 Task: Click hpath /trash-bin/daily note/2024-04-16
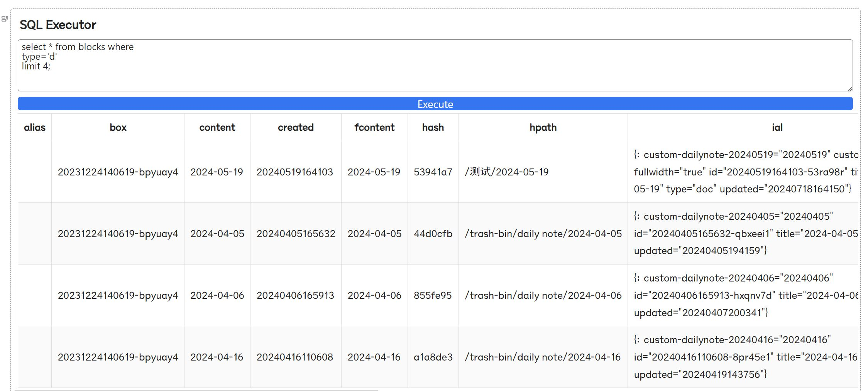click(543, 357)
